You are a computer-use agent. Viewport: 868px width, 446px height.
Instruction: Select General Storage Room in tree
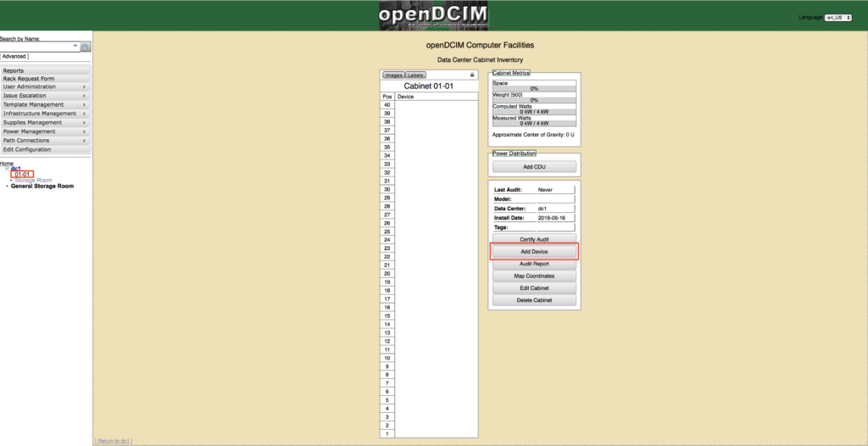tap(42, 187)
